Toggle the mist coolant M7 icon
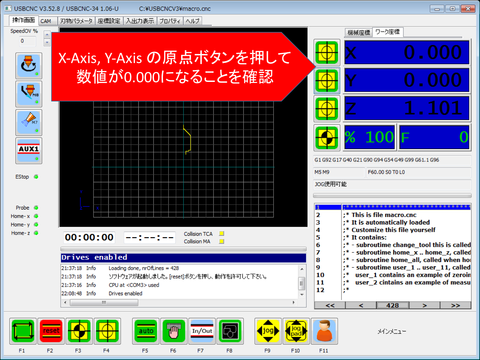The image size is (480, 360). (29, 122)
